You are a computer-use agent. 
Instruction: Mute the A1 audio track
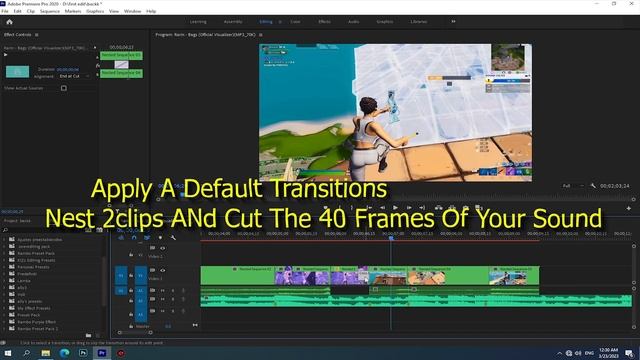[x=162, y=291]
